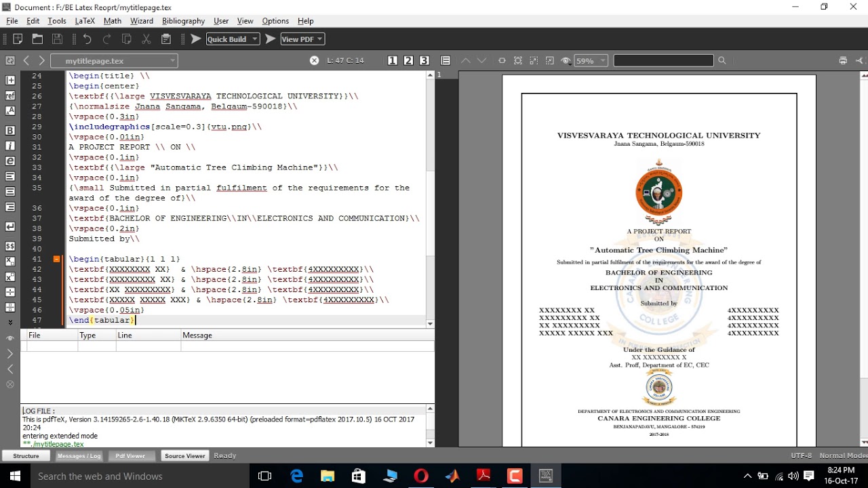Insert inline math with the $$ icon

10,246
